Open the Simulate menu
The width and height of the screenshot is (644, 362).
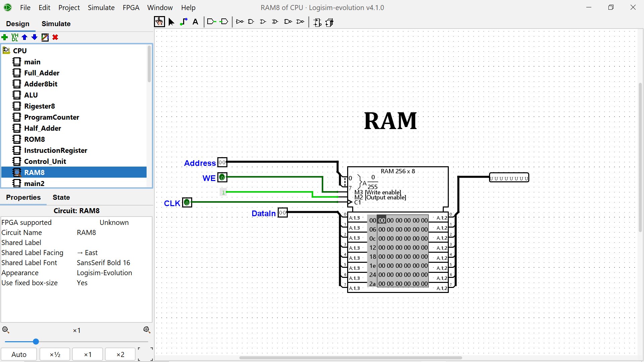coord(101,7)
